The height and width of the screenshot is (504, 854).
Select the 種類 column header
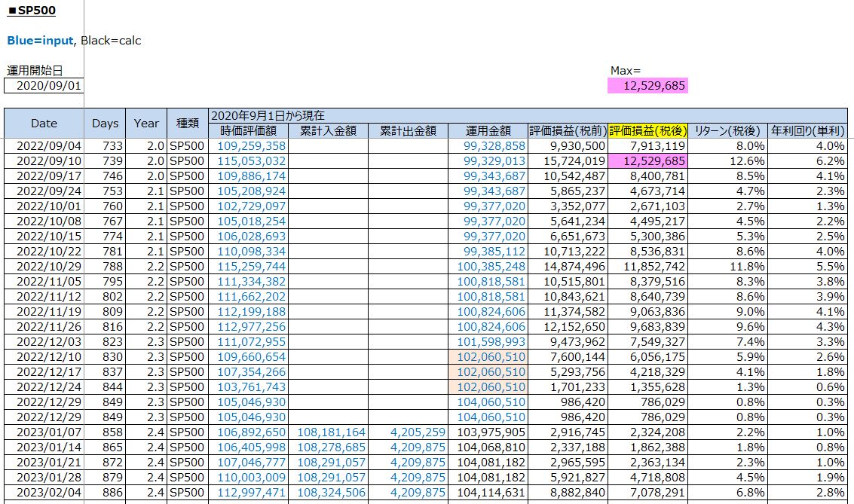[x=187, y=124]
